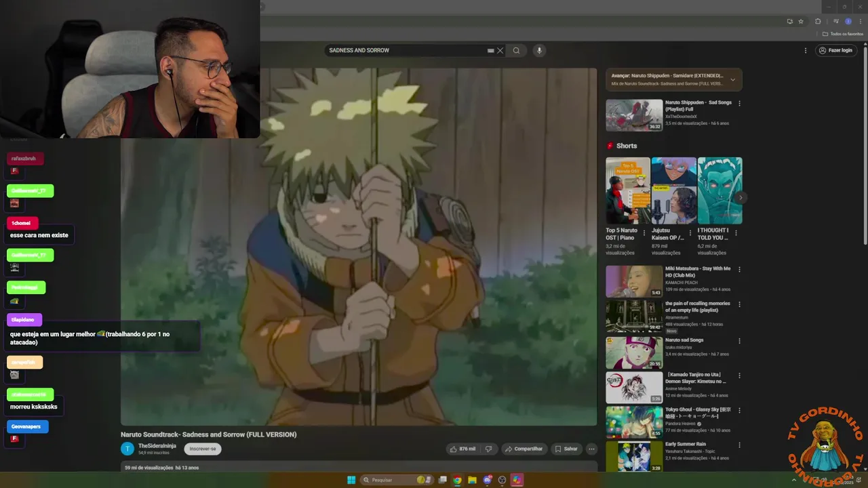Like the video showing 876 mil
The width and height of the screenshot is (868, 488).
pos(462,449)
